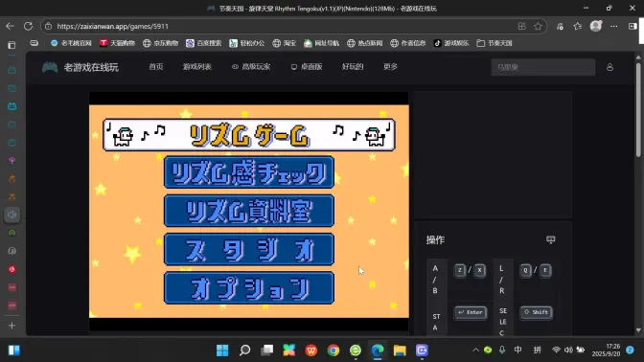The height and width of the screenshot is (362, 644).
Task: Open 网址导航 bookmark
Action: click(x=322, y=43)
